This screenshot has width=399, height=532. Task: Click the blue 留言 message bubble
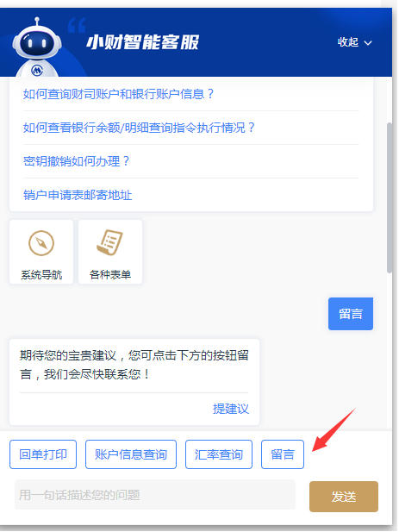(351, 314)
